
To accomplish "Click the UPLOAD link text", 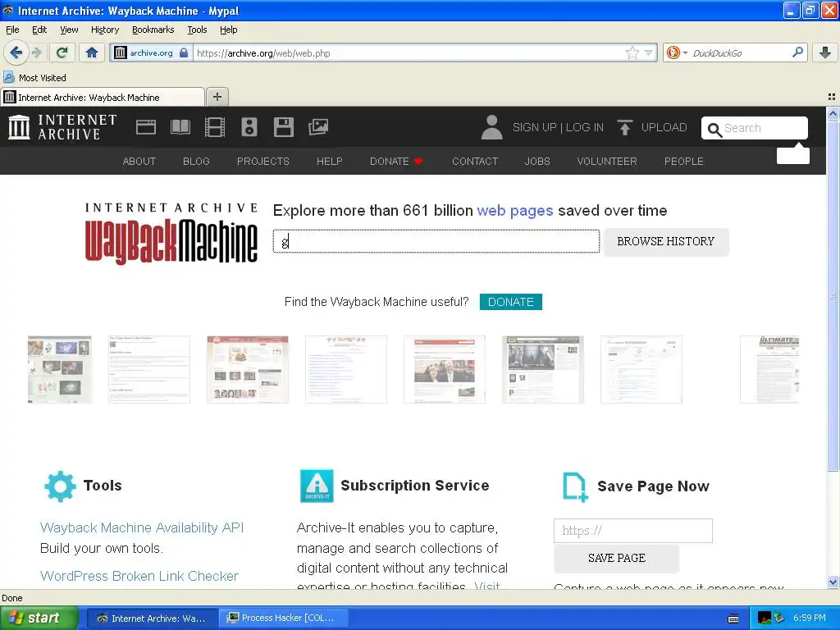I will point(664,127).
